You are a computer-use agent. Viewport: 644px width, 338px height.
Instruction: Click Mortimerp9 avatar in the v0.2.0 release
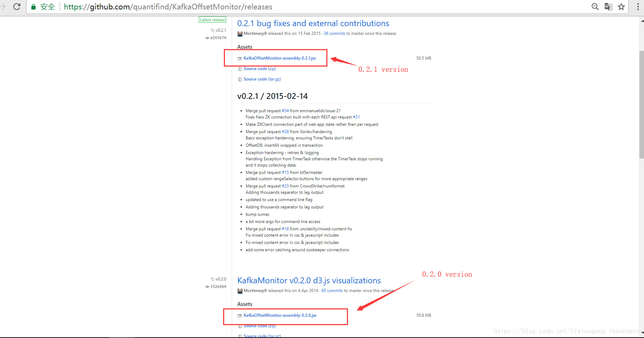240,291
